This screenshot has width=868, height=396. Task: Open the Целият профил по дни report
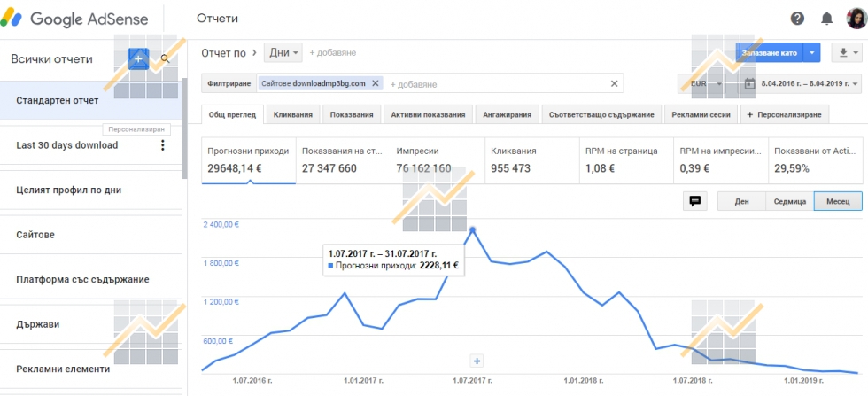point(90,190)
